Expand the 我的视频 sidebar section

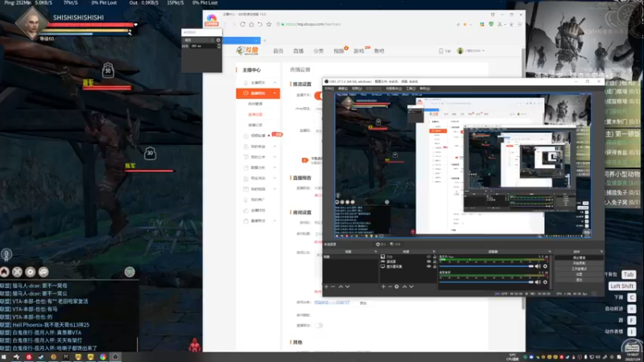(x=275, y=189)
